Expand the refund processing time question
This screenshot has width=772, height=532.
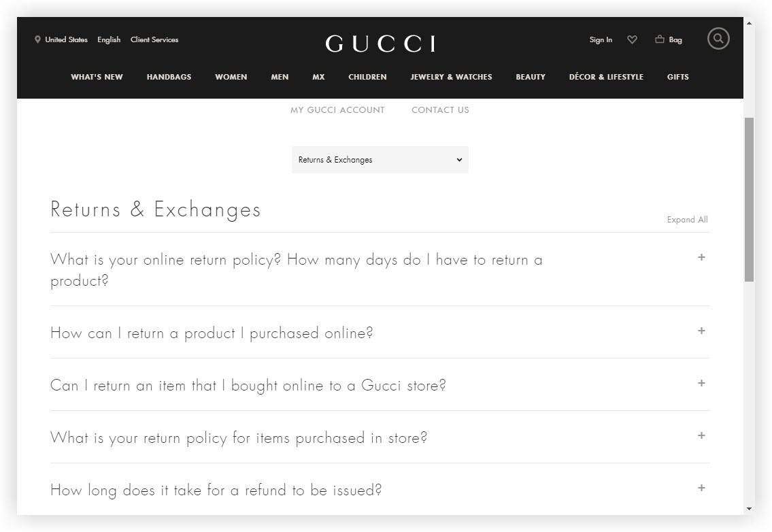[701, 488]
